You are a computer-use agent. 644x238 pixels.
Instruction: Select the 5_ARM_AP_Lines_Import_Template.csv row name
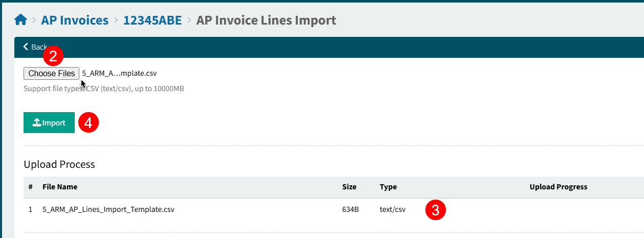tap(108, 209)
